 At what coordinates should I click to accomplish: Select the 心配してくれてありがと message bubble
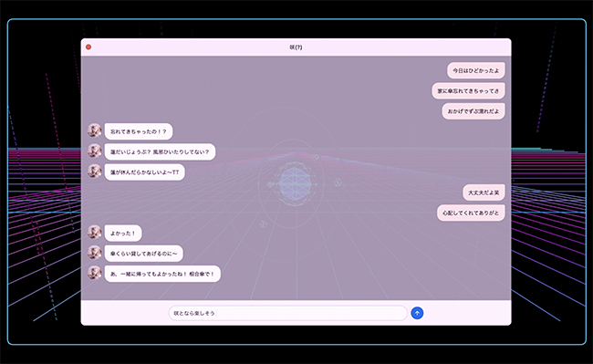pyautogui.click(x=471, y=213)
